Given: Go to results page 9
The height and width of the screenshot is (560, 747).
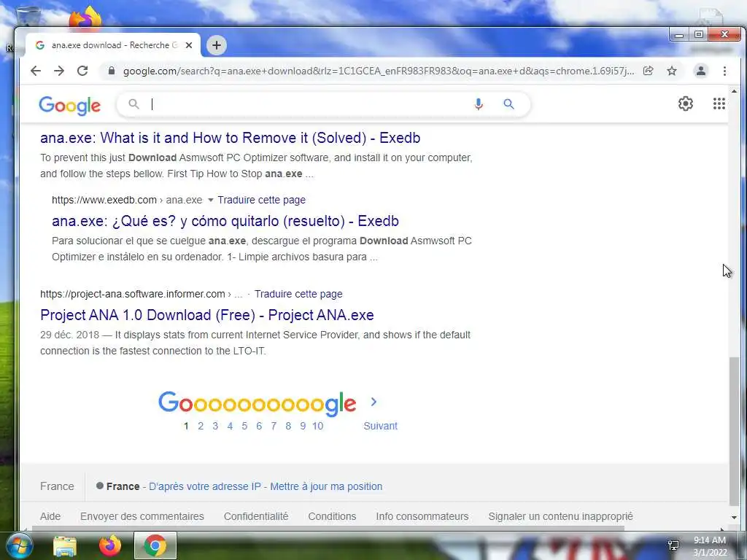Looking at the screenshot, I should (x=303, y=426).
